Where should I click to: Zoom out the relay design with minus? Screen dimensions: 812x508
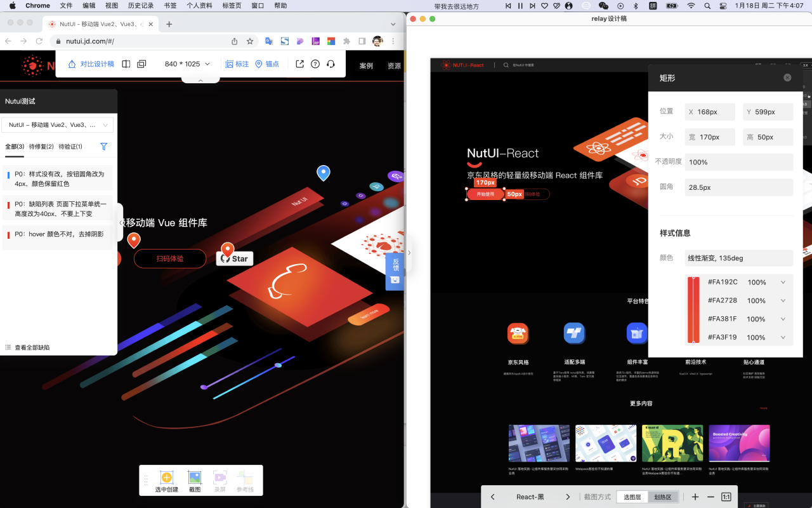pyautogui.click(x=710, y=497)
